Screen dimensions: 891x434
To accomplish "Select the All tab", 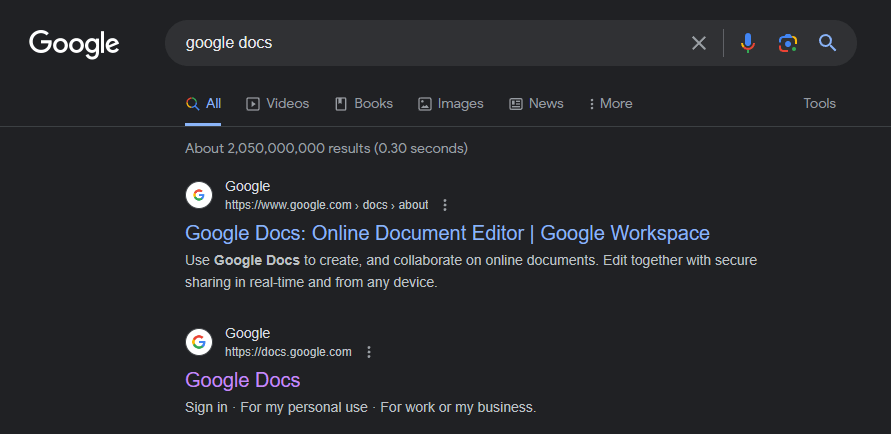I will point(203,103).
